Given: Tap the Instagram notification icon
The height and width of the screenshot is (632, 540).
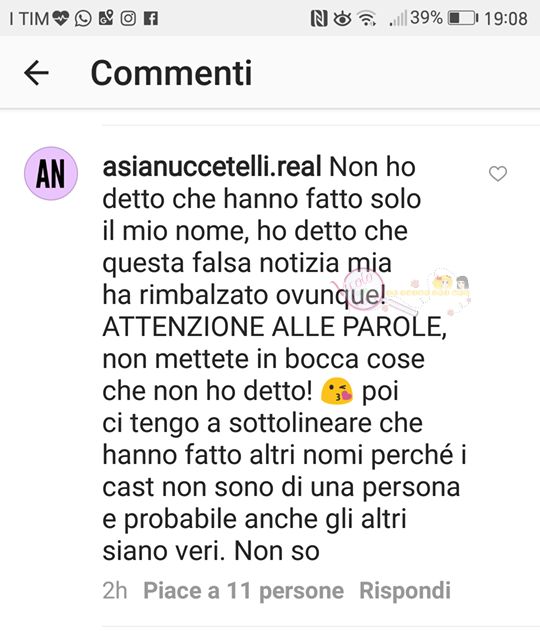Looking at the screenshot, I should [128, 19].
